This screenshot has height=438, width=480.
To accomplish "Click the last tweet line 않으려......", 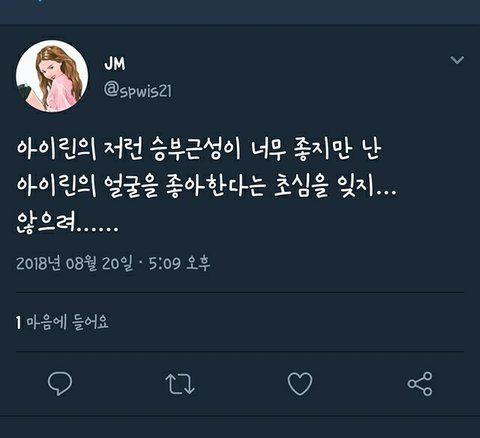I will coord(67,223).
